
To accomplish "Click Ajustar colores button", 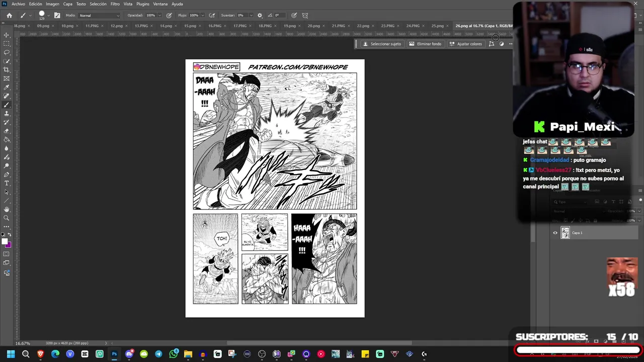I will (x=465, y=44).
